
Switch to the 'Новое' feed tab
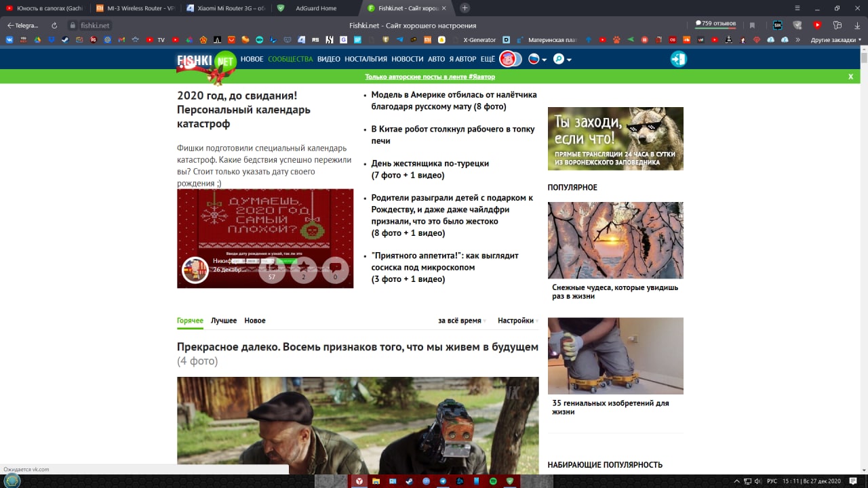tap(255, 321)
